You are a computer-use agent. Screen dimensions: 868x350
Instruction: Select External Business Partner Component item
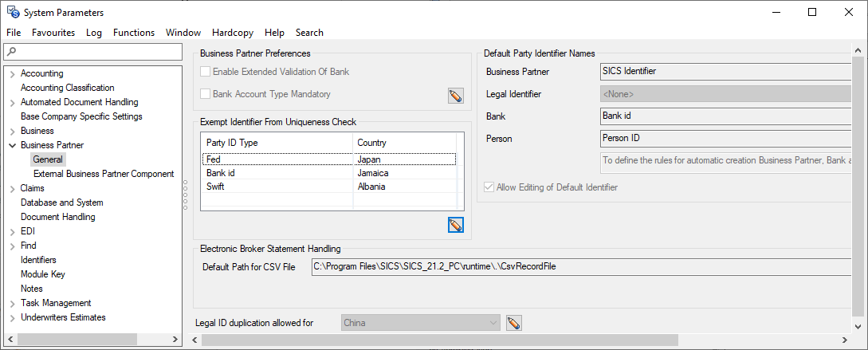104,174
